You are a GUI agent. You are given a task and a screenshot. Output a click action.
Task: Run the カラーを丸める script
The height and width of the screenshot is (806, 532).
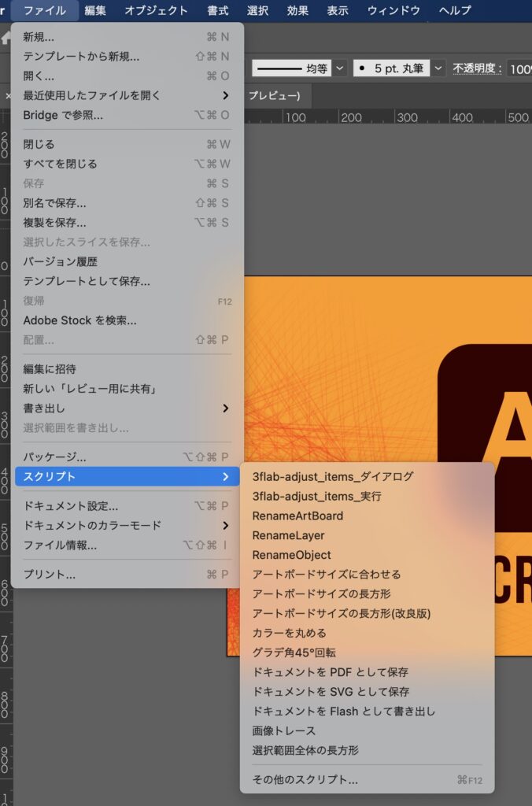(x=289, y=633)
